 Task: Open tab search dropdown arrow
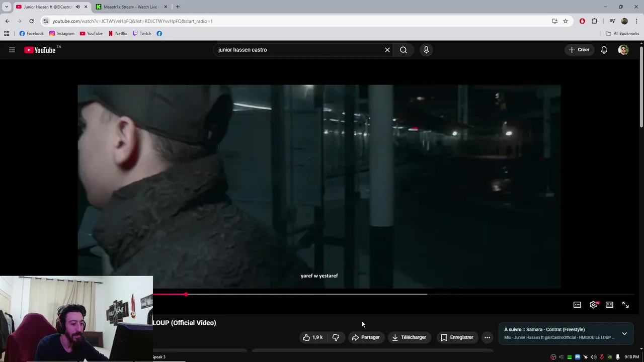pyautogui.click(x=7, y=7)
